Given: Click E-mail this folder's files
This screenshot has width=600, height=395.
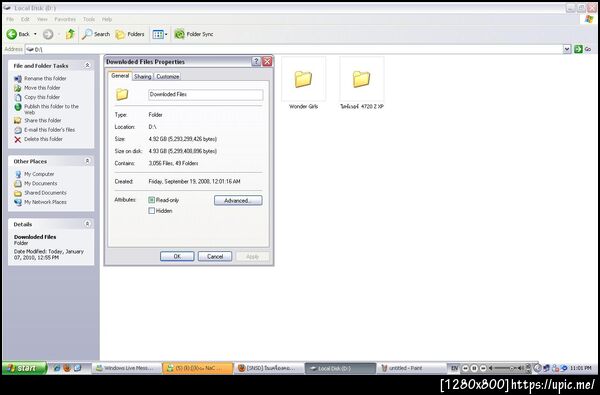Looking at the screenshot, I should tap(45, 130).
